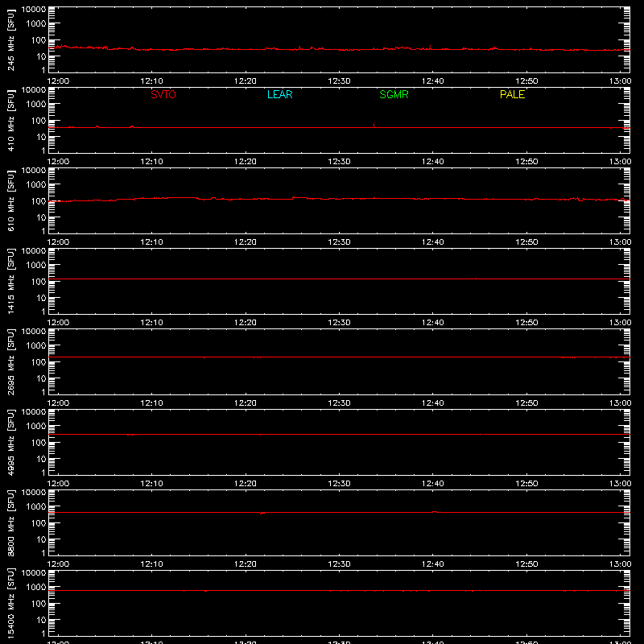Click the 12:30 tick label below 245 MHz plot
Image resolution: width=644 pixels, height=644 pixels.
339,81
